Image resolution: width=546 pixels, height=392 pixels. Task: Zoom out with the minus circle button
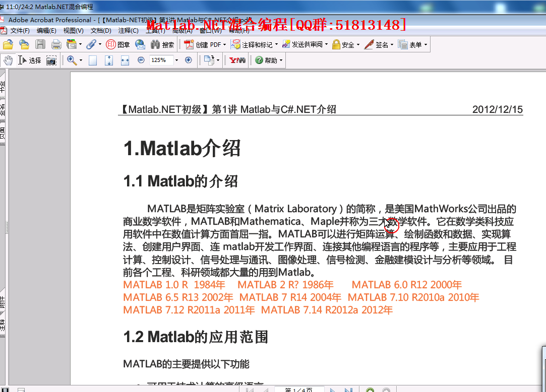(141, 60)
